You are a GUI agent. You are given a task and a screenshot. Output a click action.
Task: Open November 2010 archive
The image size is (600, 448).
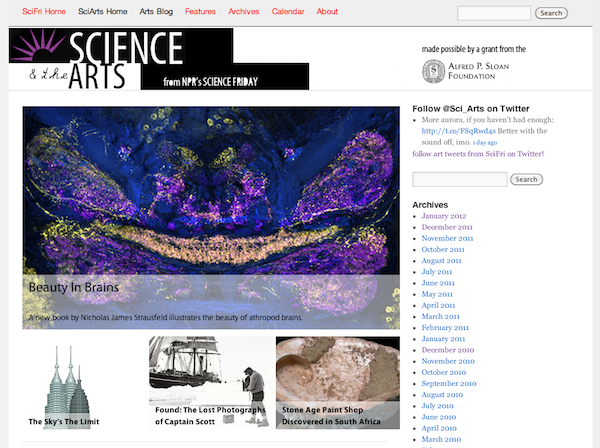click(x=448, y=361)
